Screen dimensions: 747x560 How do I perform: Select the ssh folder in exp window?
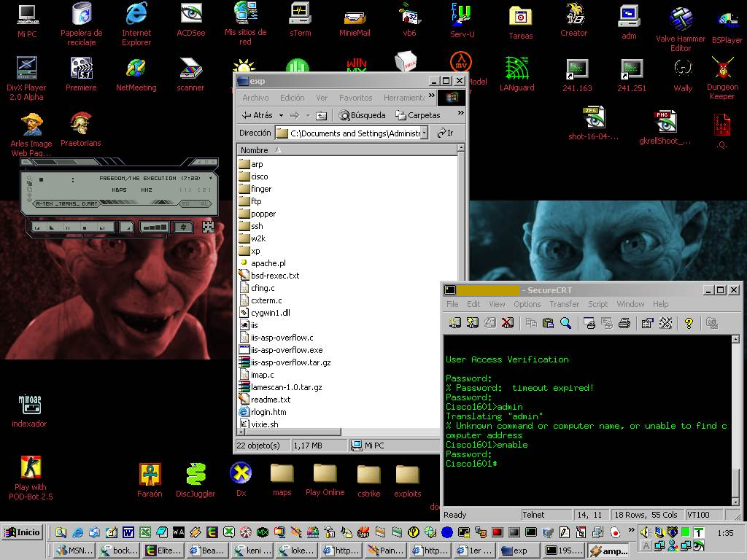coord(251,226)
